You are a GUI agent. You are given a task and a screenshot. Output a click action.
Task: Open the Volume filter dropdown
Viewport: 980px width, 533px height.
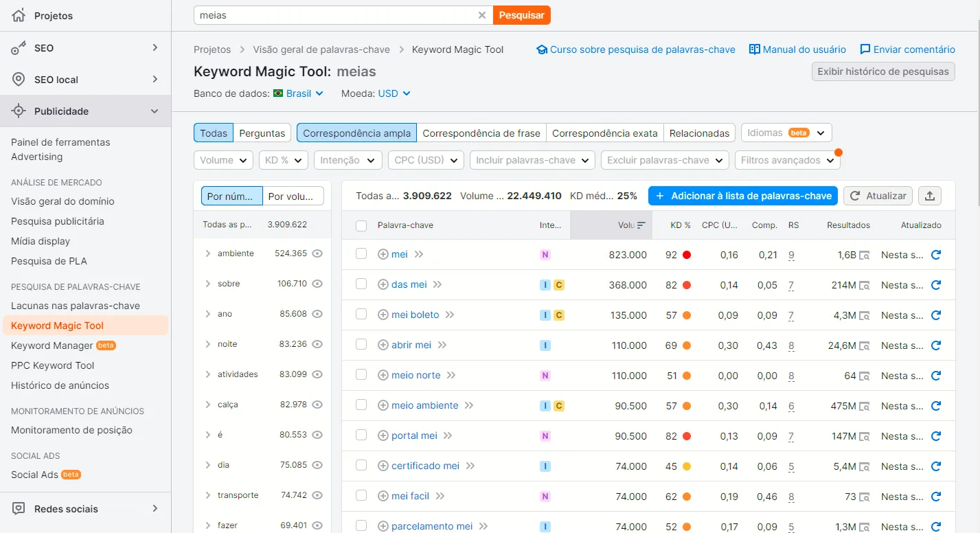click(x=223, y=160)
